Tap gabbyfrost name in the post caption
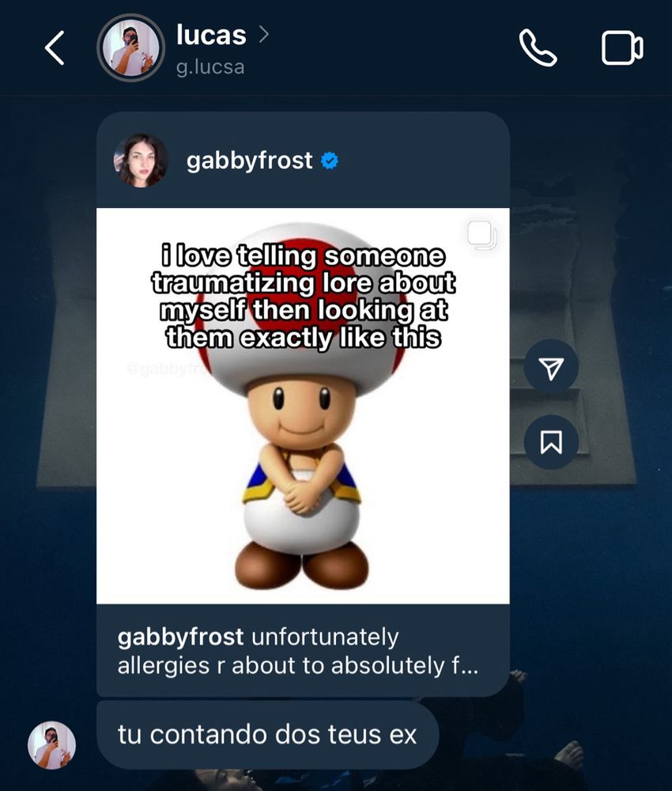Image resolution: width=672 pixels, height=791 pixels. click(x=180, y=637)
